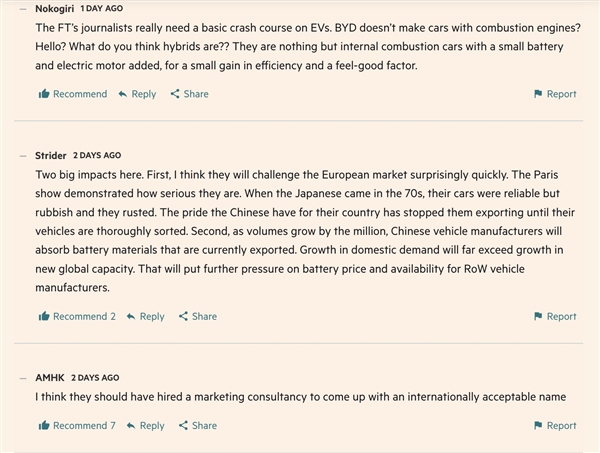The width and height of the screenshot is (600, 453).
Task: Click the 2 DAYS AGO timestamp beside Strider
Action: [97, 155]
